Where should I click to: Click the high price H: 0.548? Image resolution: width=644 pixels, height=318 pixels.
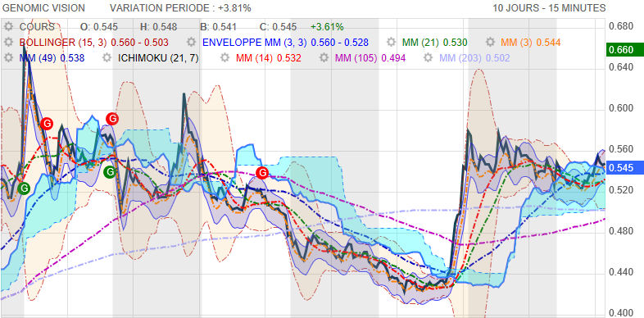pyautogui.click(x=158, y=27)
